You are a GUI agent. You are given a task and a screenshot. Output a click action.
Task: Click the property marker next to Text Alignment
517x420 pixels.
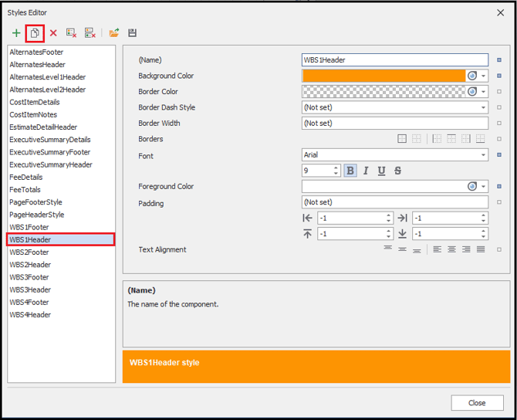coord(499,249)
